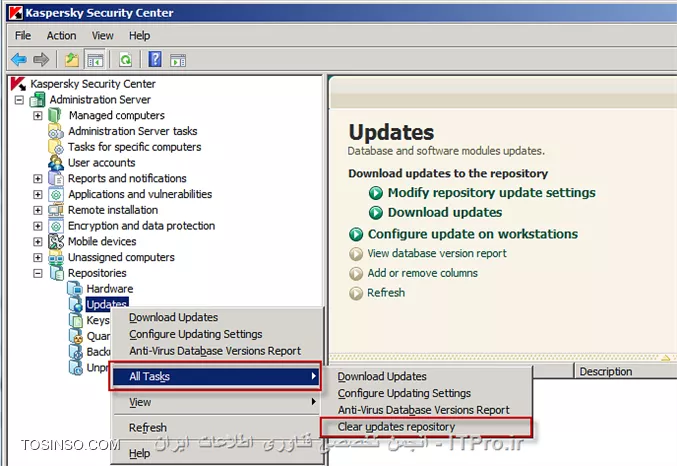
Task: Click the Encryption and data protection icon
Action: coord(56,226)
